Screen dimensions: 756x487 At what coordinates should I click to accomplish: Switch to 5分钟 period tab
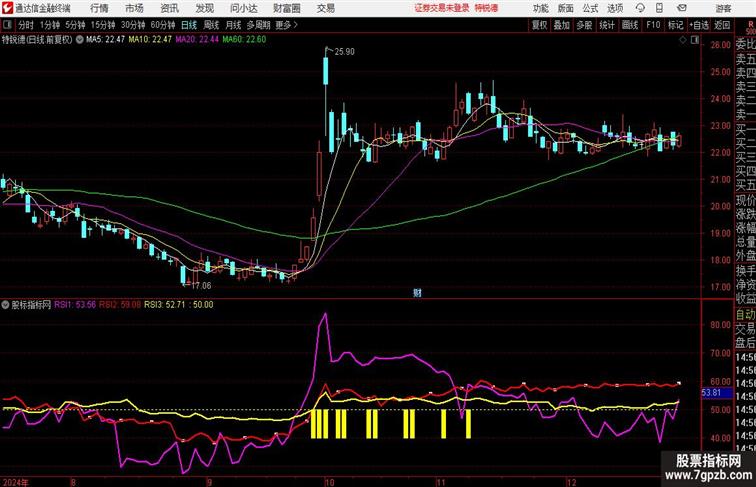click(75, 25)
